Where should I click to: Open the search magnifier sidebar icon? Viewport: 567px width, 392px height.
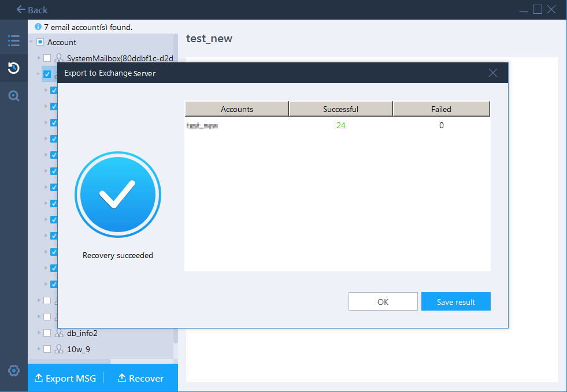click(14, 96)
